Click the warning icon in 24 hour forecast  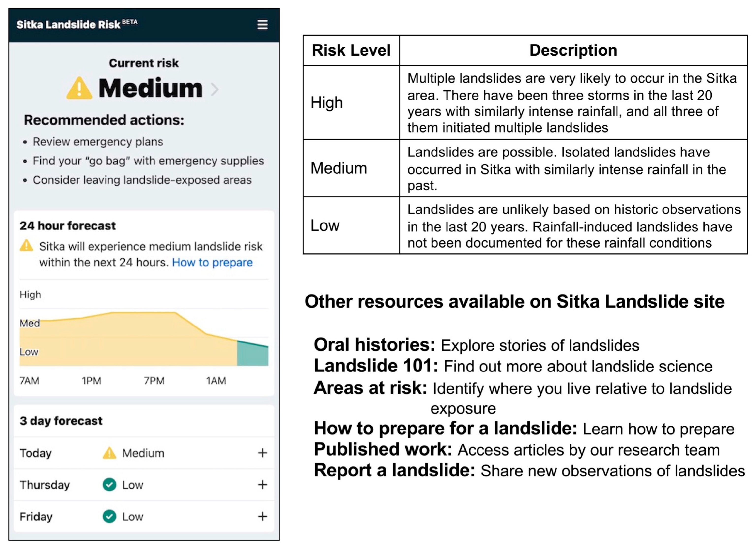(26, 246)
